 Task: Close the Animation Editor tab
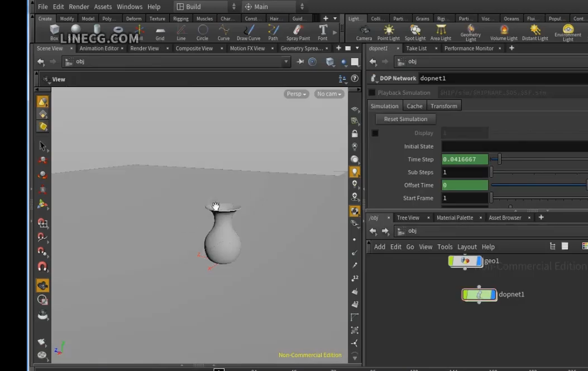coord(122,49)
